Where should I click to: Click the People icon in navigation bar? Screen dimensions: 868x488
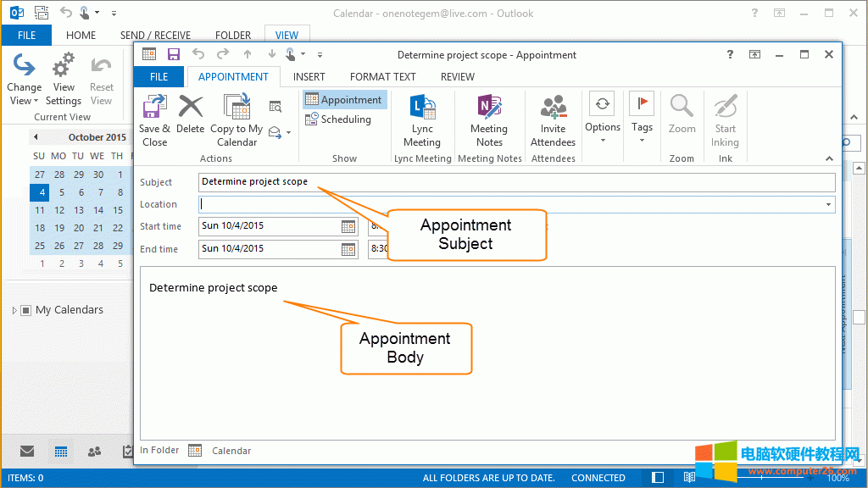[94, 452]
